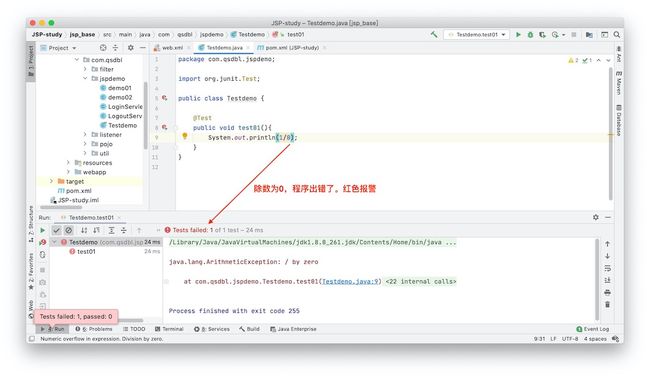Open the Event Log
Viewport: 650px width, 378px height.
coord(593,329)
